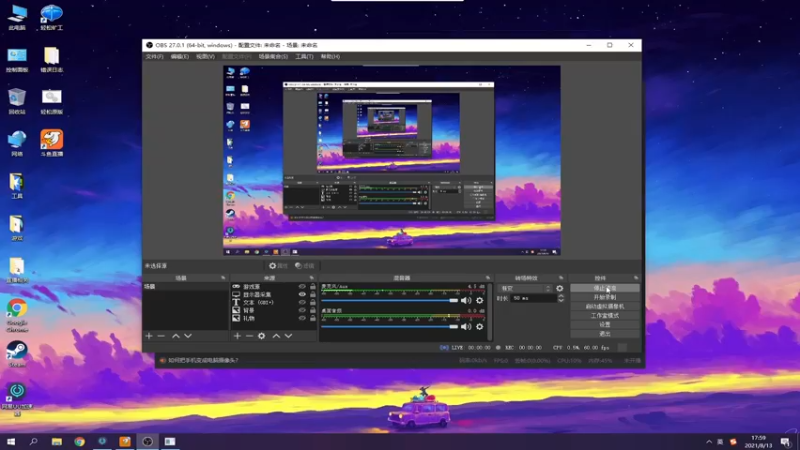The width and height of the screenshot is (800, 450).
Task: Move source up in sources list
Action: click(276, 336)
